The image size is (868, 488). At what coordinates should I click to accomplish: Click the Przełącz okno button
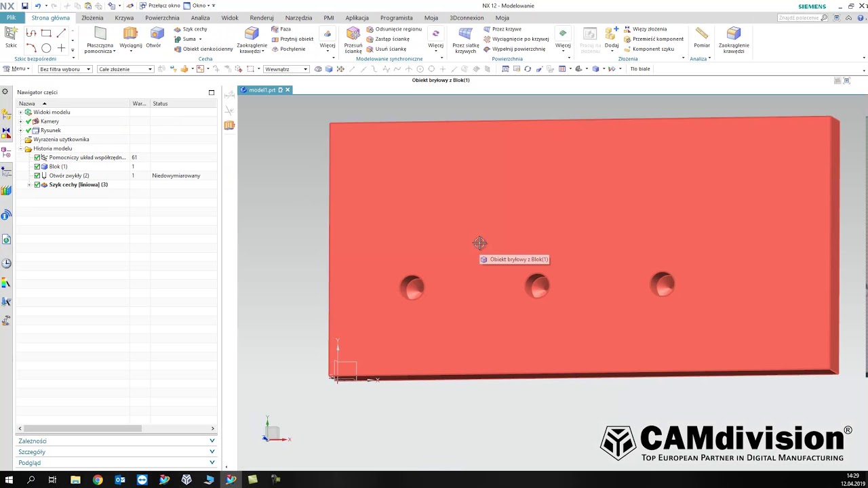(x=160, y=5)
